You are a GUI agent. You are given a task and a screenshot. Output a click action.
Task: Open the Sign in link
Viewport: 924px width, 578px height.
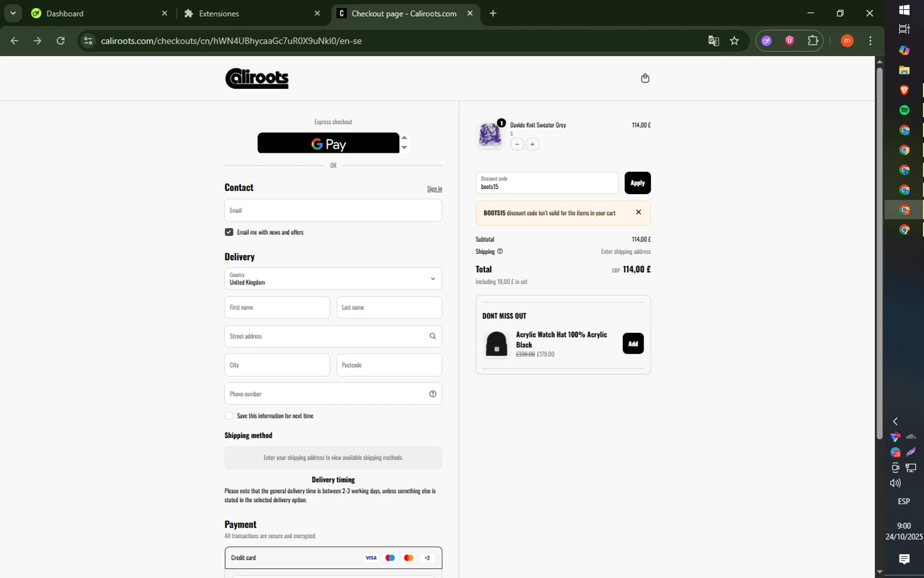click(434, 189)
